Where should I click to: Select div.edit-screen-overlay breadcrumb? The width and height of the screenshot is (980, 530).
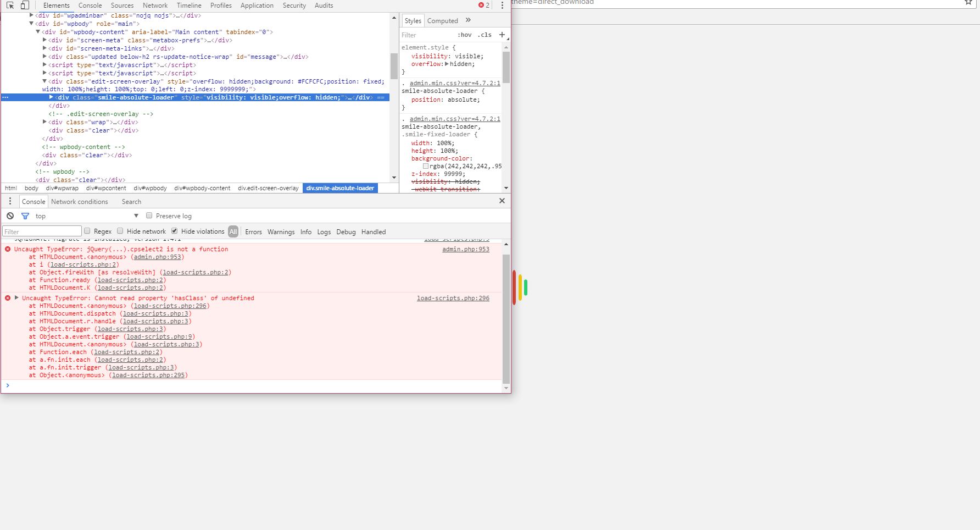[268, 188]
